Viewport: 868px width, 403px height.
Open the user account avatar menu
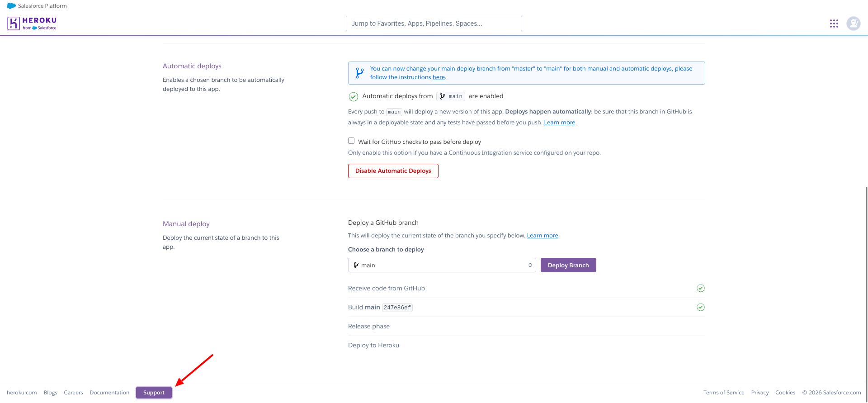(x=854, y=24)
